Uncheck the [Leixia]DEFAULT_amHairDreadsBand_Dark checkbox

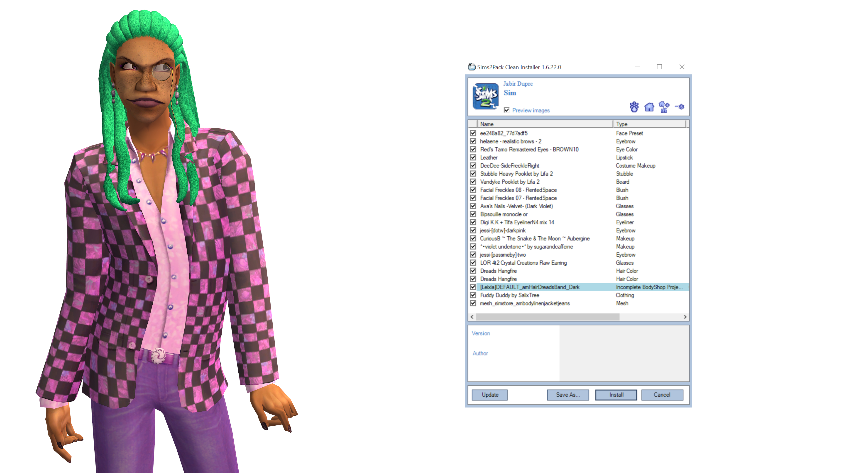473,287
